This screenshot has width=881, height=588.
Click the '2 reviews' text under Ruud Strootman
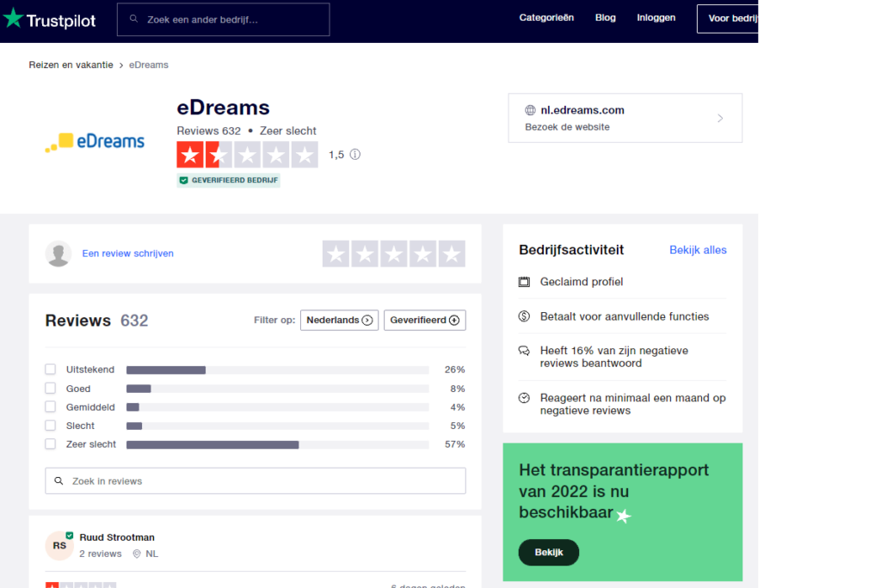point(100,554)
